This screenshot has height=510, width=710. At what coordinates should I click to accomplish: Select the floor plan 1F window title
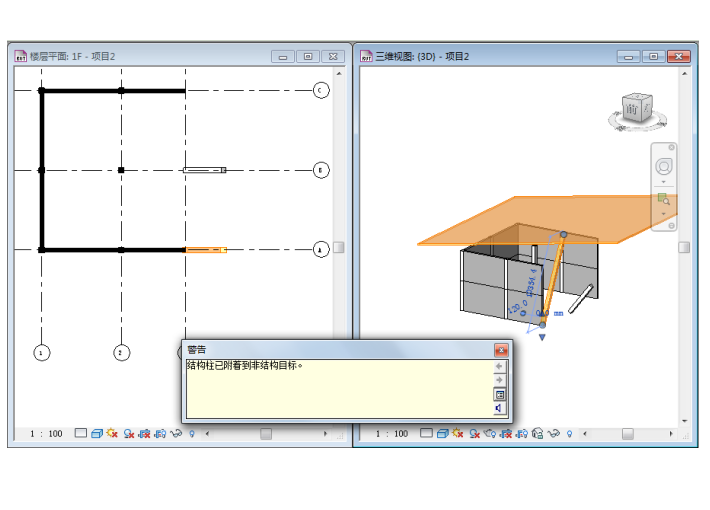[x=72, y=56]
